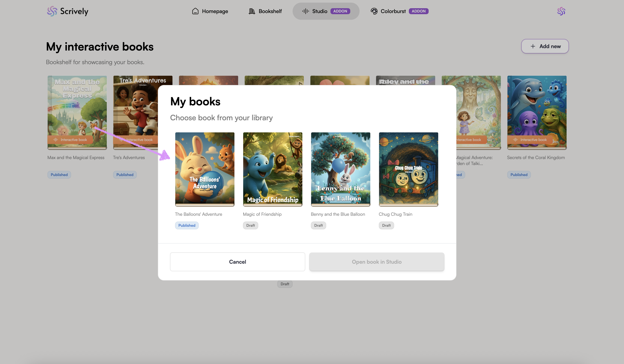This screenshot has width=624, height=364.
Task: Choose Benny and the Blue Balloon cover
Action: click(x=341, y=169)
